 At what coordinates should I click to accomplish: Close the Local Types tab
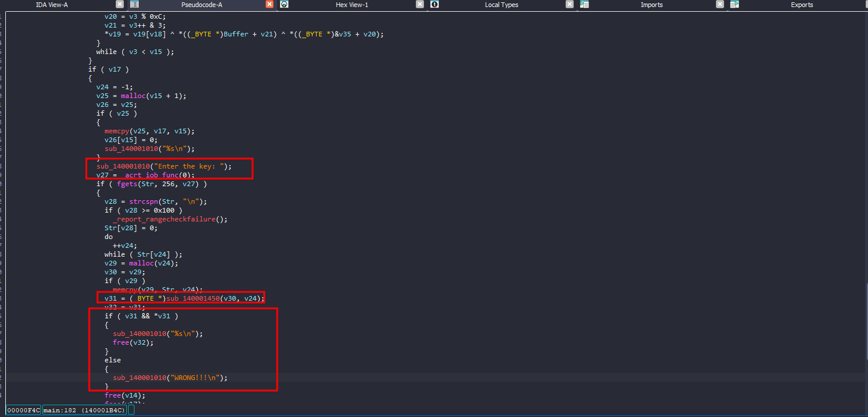pos(570,5)
